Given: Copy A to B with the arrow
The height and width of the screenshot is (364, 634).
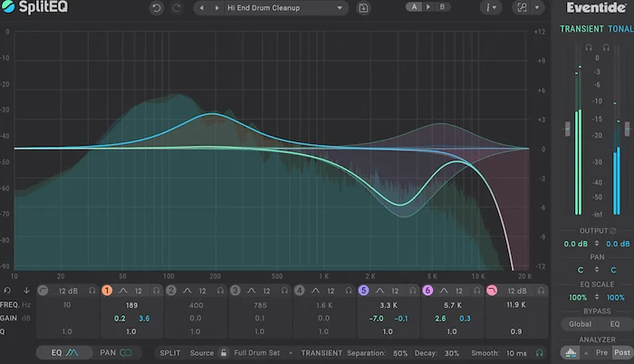Looking at the screenshot, I should 428,7.
